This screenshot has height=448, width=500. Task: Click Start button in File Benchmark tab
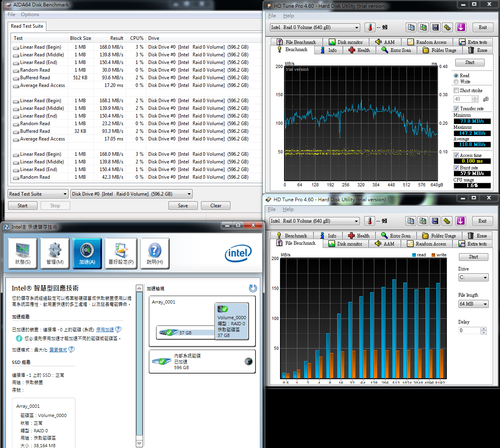point(473,257)
